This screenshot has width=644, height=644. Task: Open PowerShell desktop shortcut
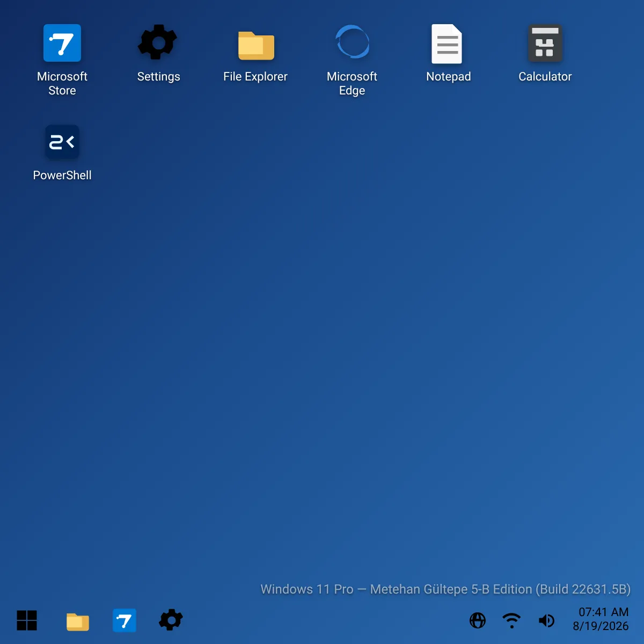[62, 142]
